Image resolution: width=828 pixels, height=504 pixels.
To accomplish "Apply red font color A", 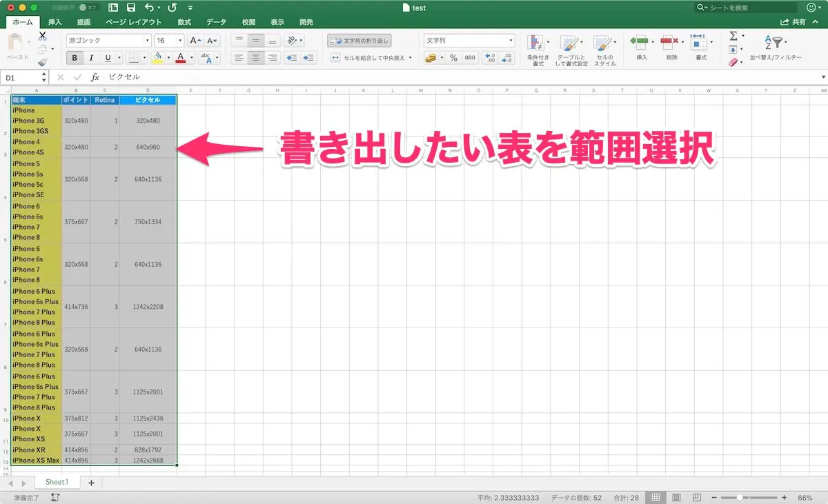I will point(181,58).
